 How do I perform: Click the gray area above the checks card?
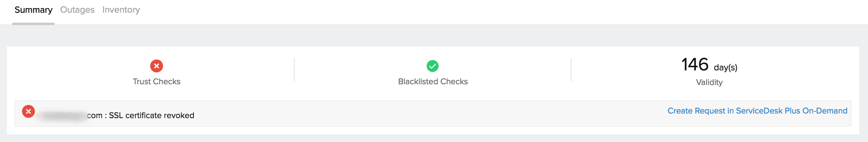pos(434,36)
